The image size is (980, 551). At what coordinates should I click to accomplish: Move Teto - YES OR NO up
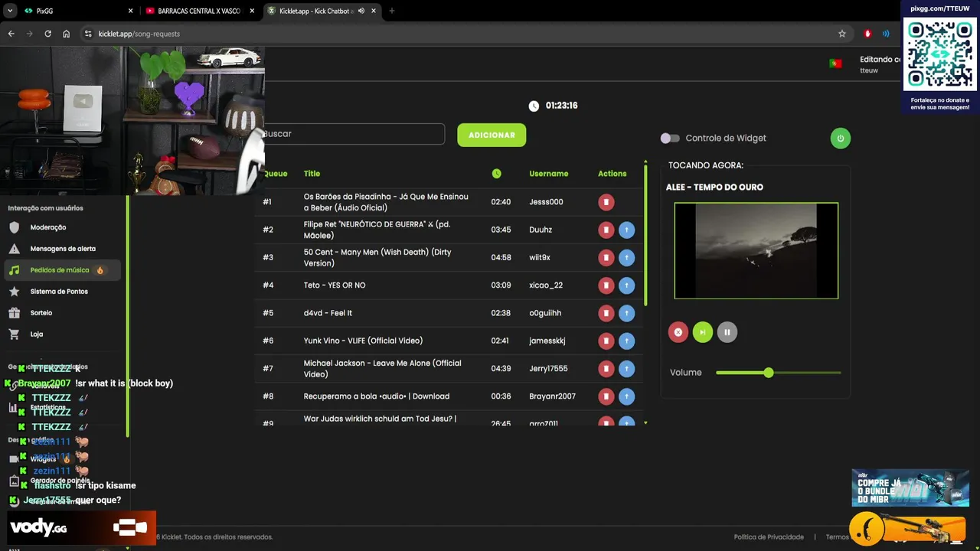626,285
